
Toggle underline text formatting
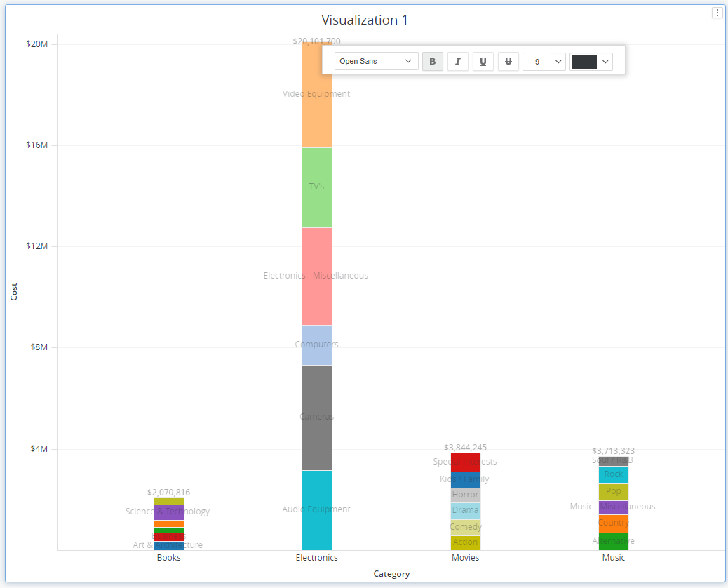pyautogui.click(x=483, y=62)
